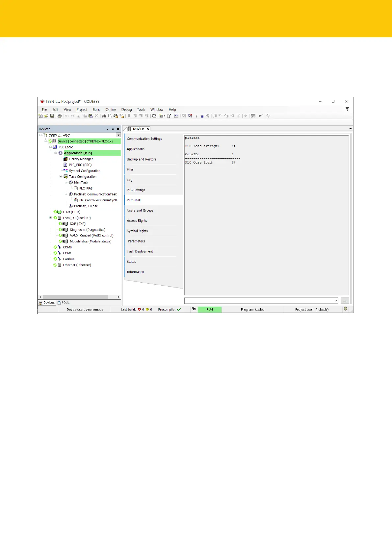Click the Logout toolbar icon
The width and height of the screenshot is (392, 554).
coord(190,116)
